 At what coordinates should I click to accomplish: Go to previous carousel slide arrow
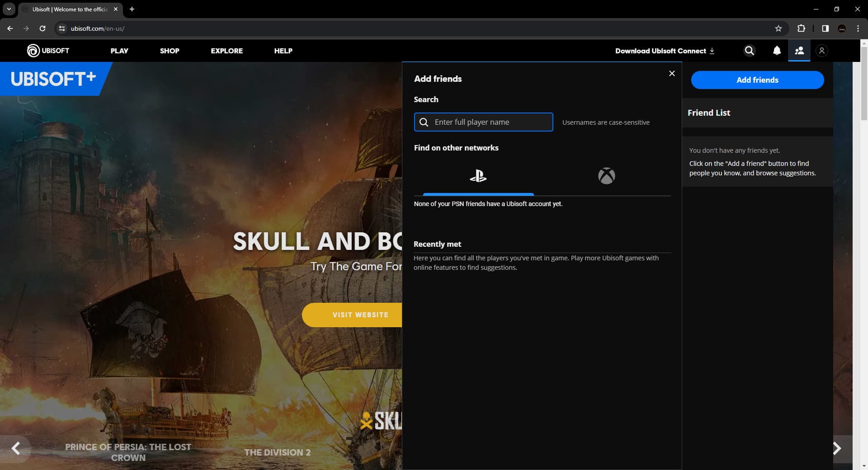(16, 448)
